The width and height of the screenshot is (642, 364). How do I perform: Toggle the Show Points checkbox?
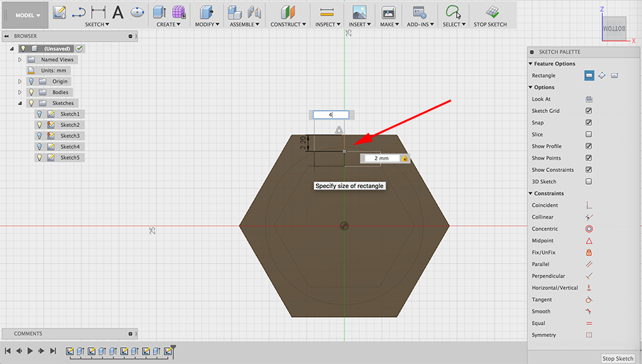point(589,158)
